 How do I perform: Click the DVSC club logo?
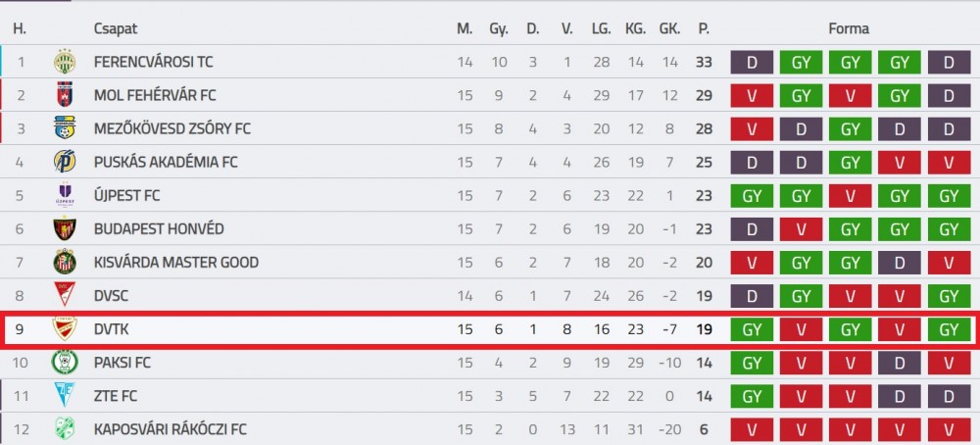tap(65, 295)
